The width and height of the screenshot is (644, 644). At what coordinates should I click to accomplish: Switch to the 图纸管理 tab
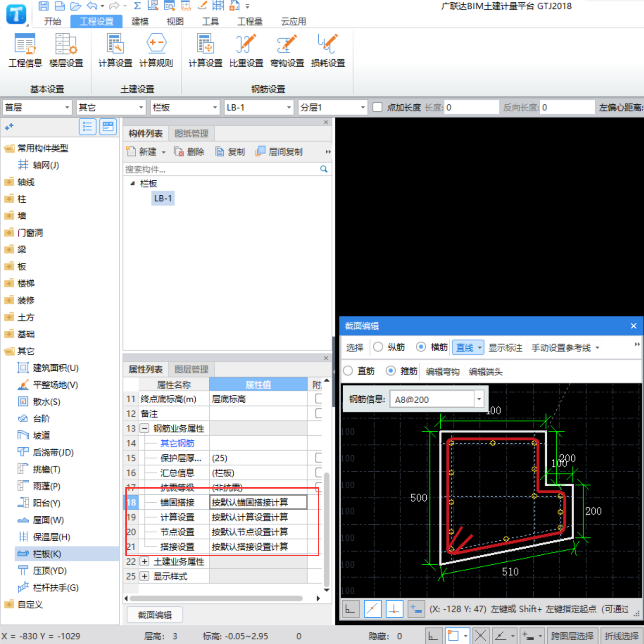192,134
